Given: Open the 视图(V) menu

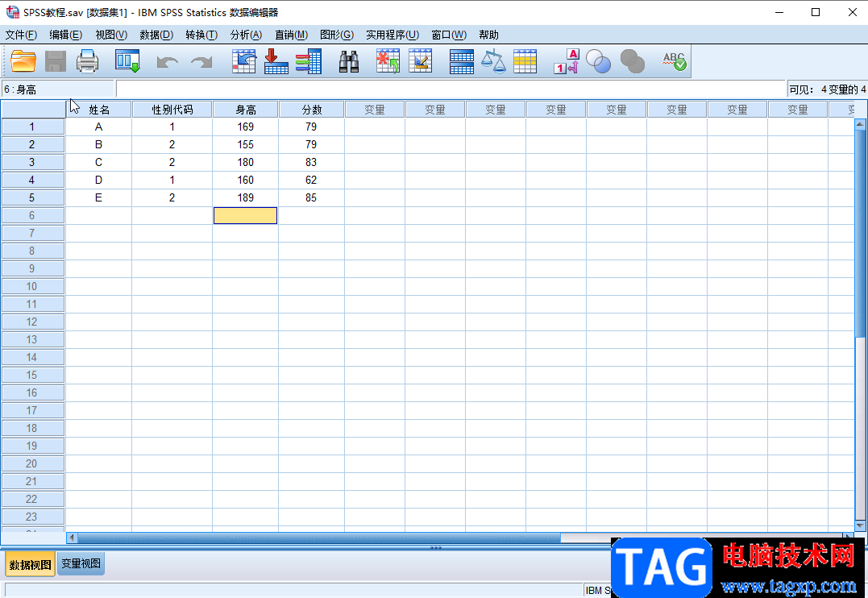Looking at the screenshot, I should (111, 35).
